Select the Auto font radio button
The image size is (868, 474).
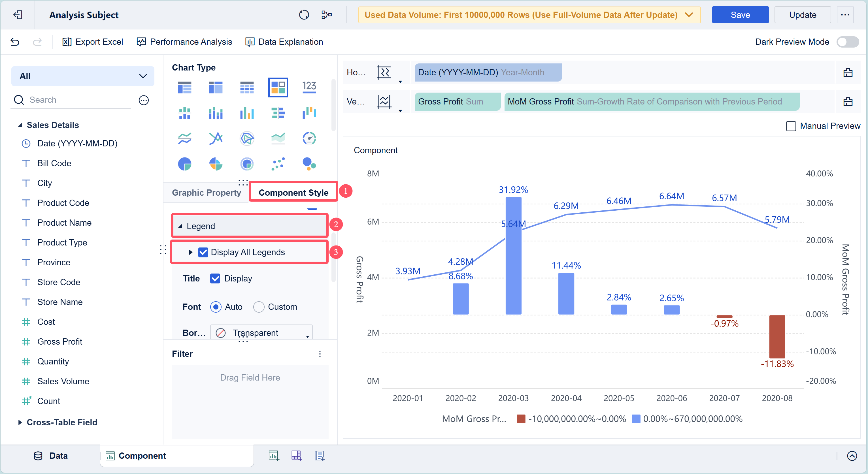tap(216, 307)
